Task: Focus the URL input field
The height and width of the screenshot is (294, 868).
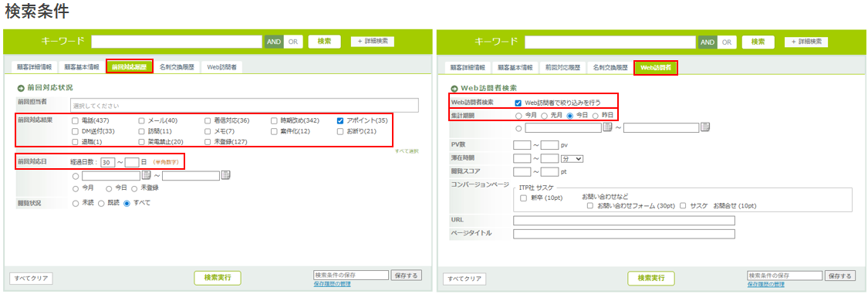Action: (x=624, y=221)
